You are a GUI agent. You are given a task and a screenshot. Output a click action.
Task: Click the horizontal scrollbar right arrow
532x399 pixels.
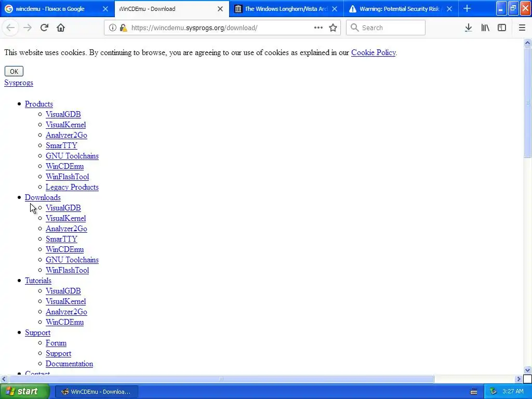(518, 379)
